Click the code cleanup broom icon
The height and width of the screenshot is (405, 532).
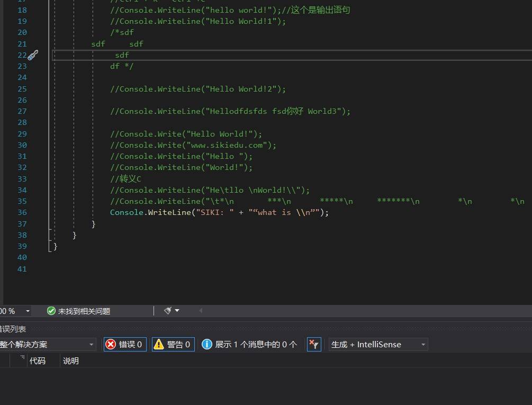coord(168,310)
